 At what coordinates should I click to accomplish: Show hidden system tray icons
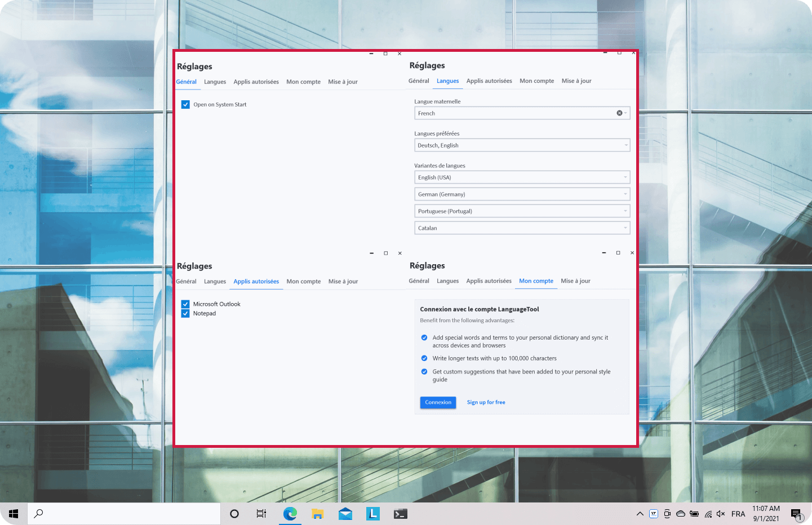(x=640, y=514)
